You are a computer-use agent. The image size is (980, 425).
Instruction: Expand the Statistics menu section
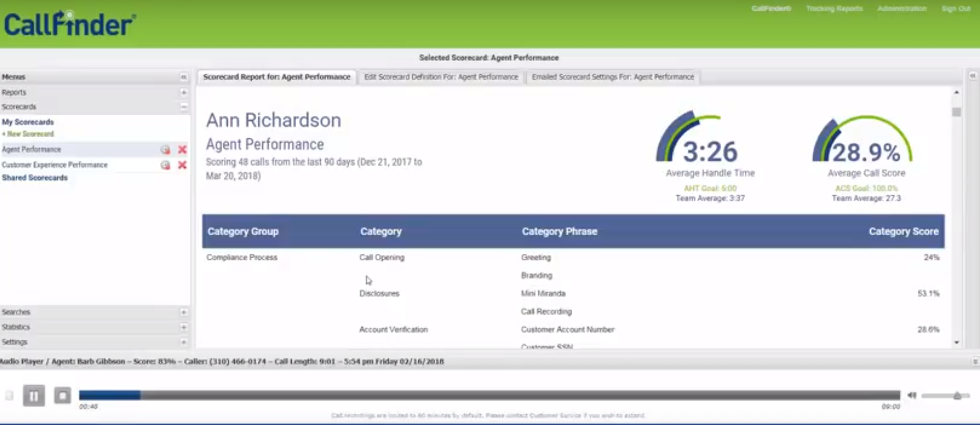coord(184,327)
